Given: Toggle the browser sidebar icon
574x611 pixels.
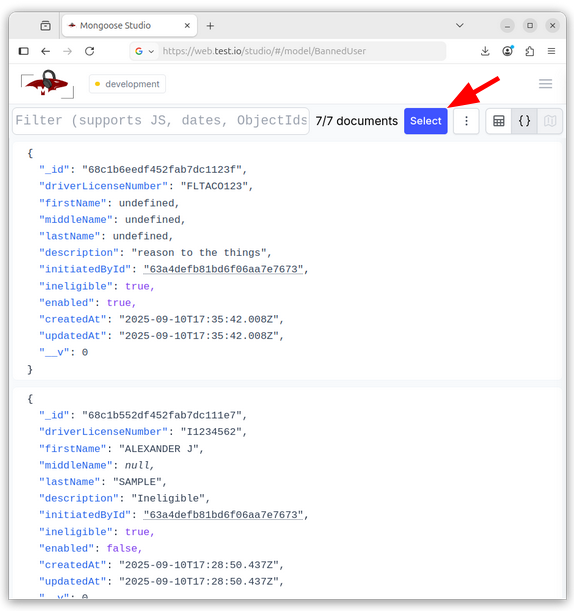Looking at the screenshot, I should (24, 51).
